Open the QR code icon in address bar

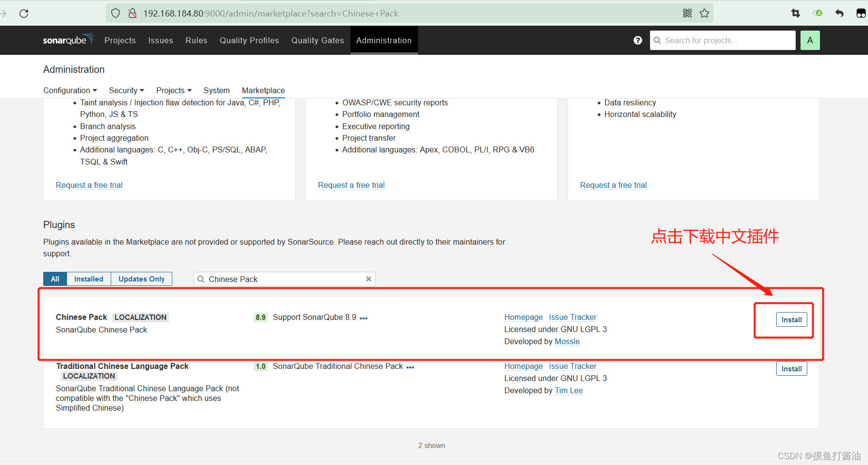coord(687,14)
